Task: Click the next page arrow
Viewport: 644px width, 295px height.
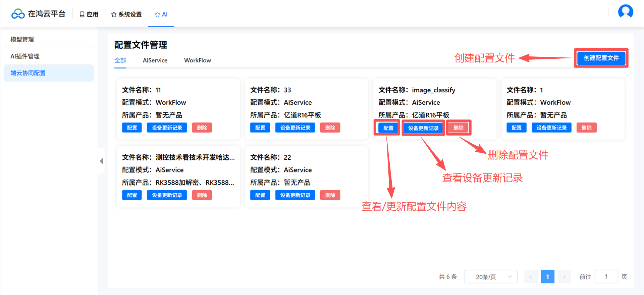Action: (x=564, y=277)
